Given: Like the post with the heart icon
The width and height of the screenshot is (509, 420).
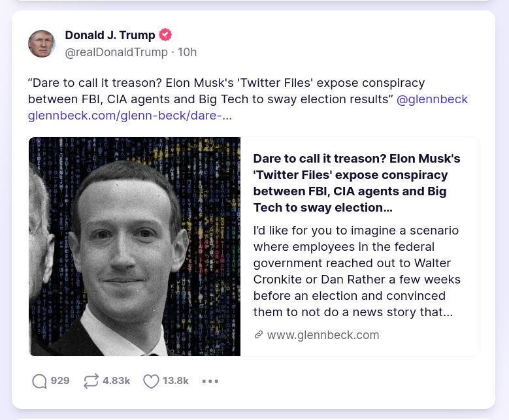Looking at the screenshot, I should coord(151,381).
